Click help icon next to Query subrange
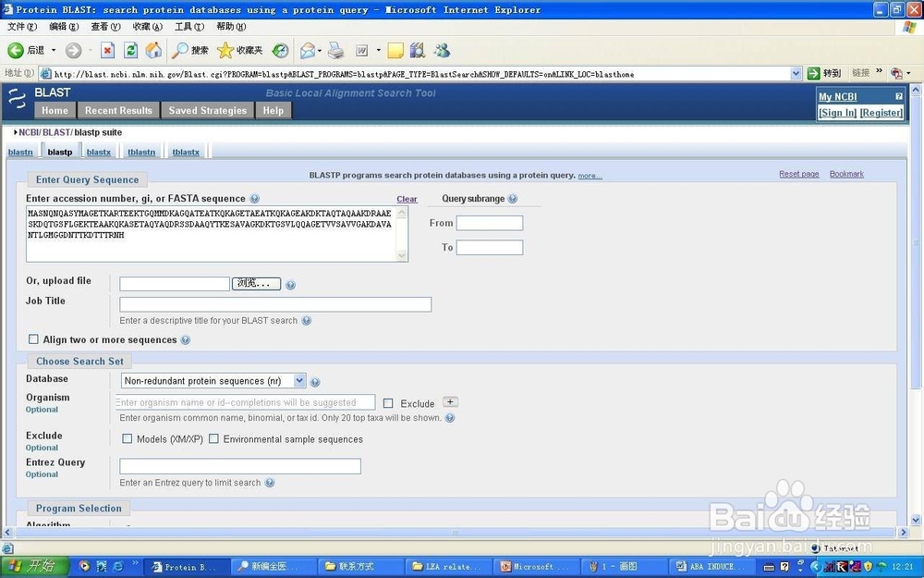The height and width of the screenshot is (578, 924). tap(513, 199)
